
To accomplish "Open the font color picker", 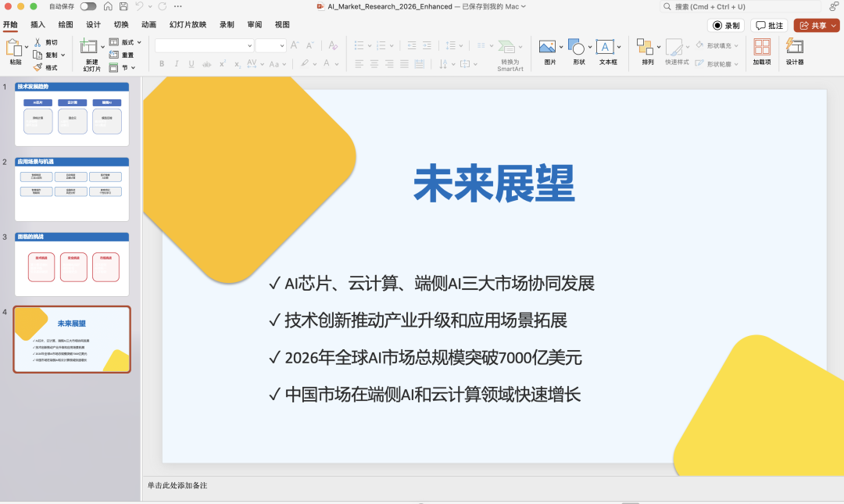I will click(327, 64).
